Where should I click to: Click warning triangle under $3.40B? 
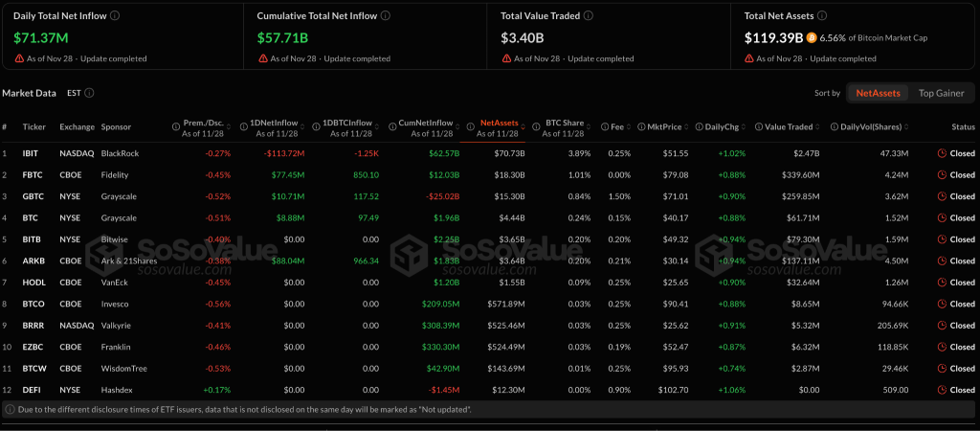pyautogui.click(x=507, y=58)
